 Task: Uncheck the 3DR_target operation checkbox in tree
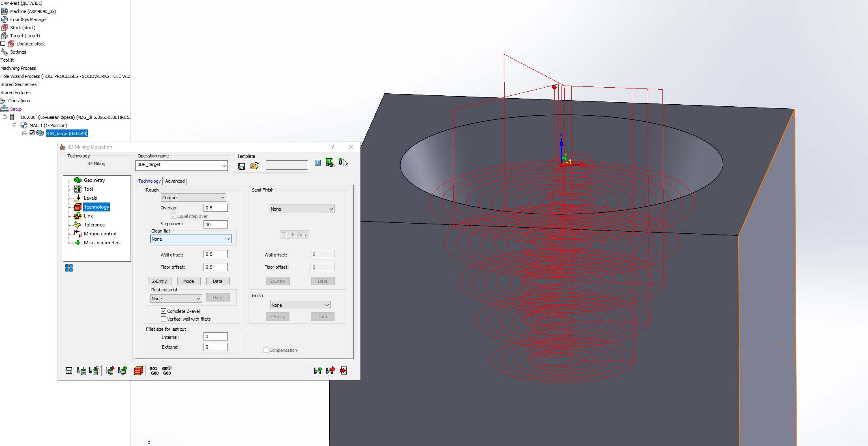[32, 133]
